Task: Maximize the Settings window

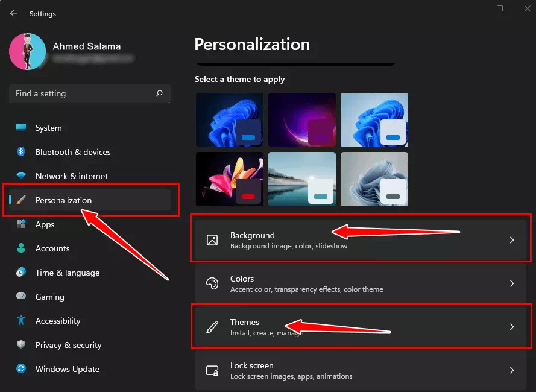Action: [500, 8]
